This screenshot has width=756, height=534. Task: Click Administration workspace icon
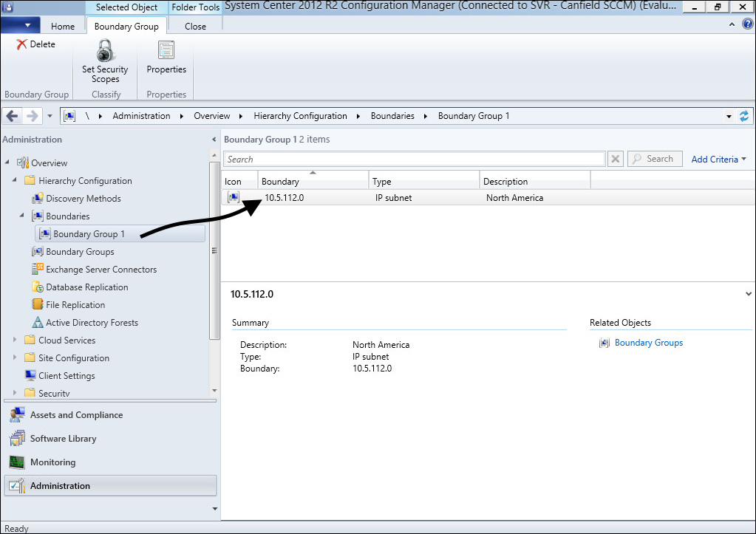coord(17,486)
